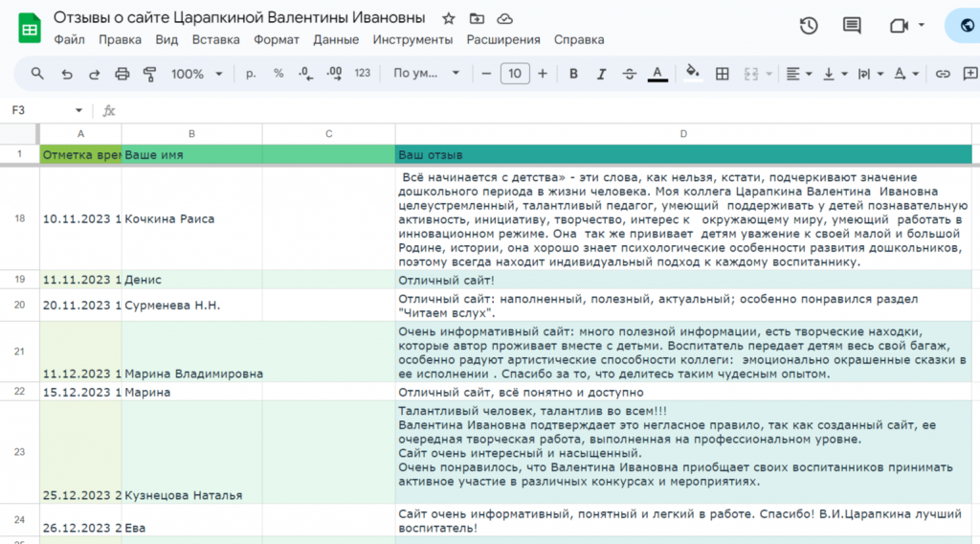The height and width of the screenshot is (544, 980).
Task: Redo the last action
Action: point(95,74)
